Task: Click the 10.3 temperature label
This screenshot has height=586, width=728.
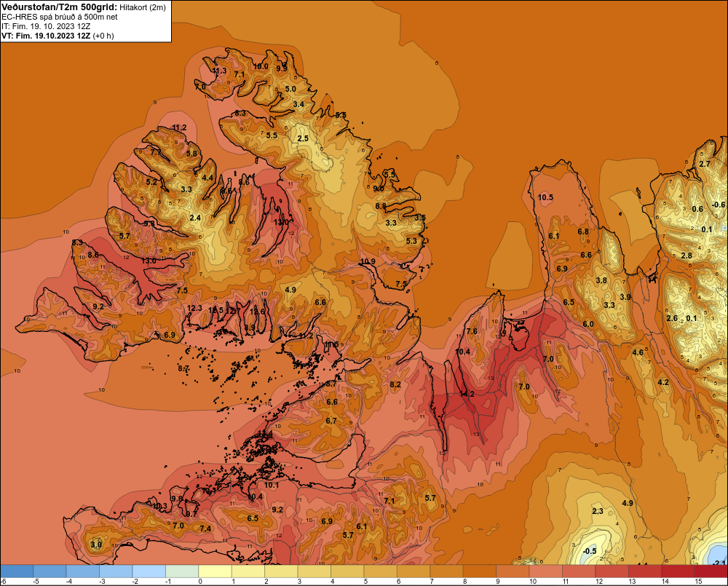Action: [x=159, y=506]
